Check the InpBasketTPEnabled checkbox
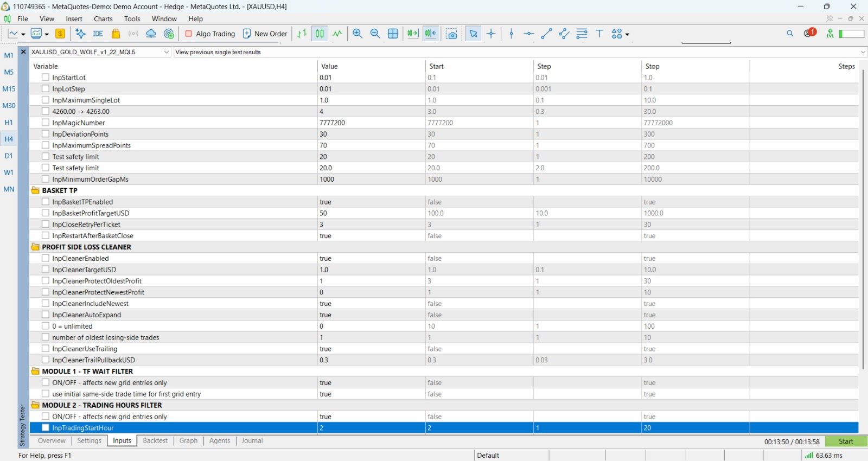 pos(46,202)
